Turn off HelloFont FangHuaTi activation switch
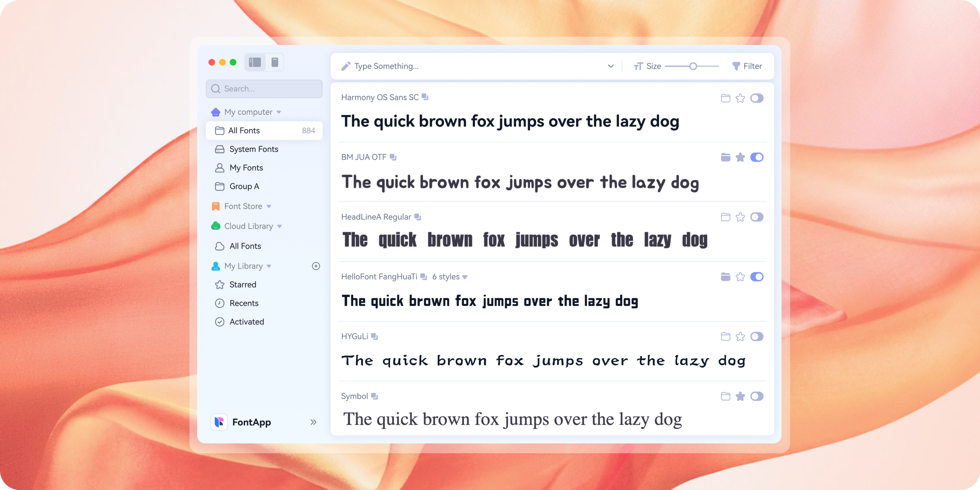 pyautogui.click(x=757, y=277)
